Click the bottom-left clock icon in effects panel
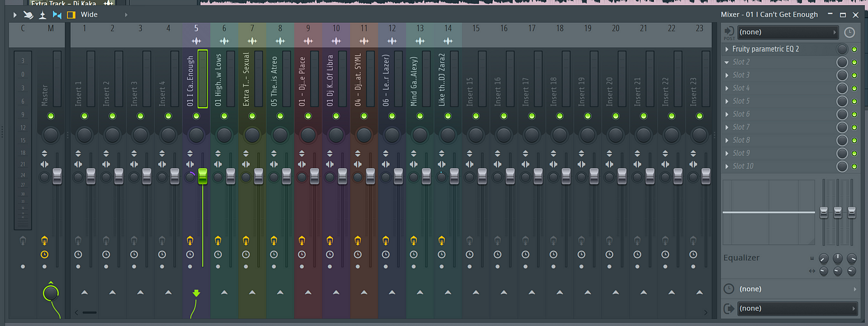The width and height of the screenshot is (868, 326). pyautogui.click(x=728, y=289)
